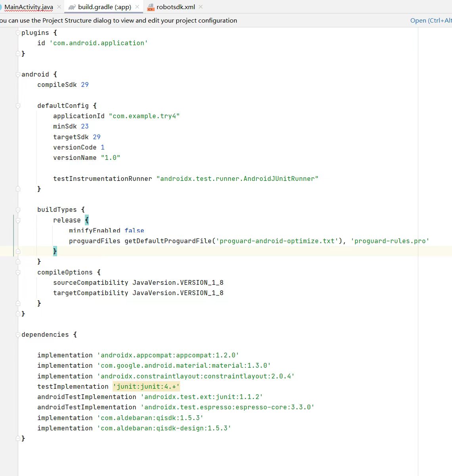Click the 'com.android.application' plugin id

98,43
